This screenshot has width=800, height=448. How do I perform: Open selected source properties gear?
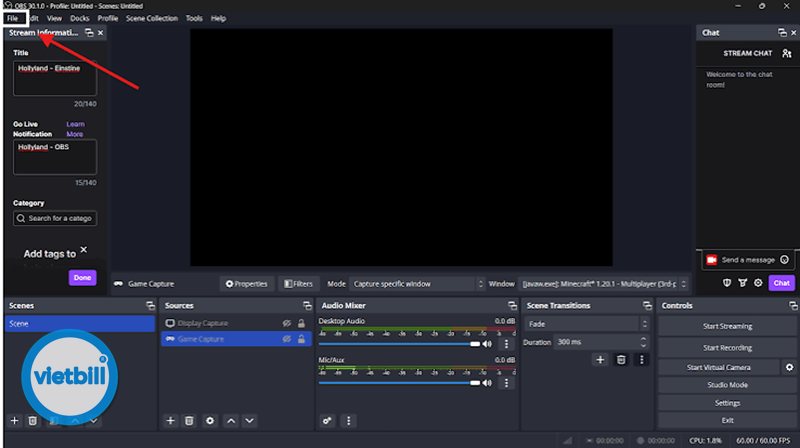tap(210, 420)
